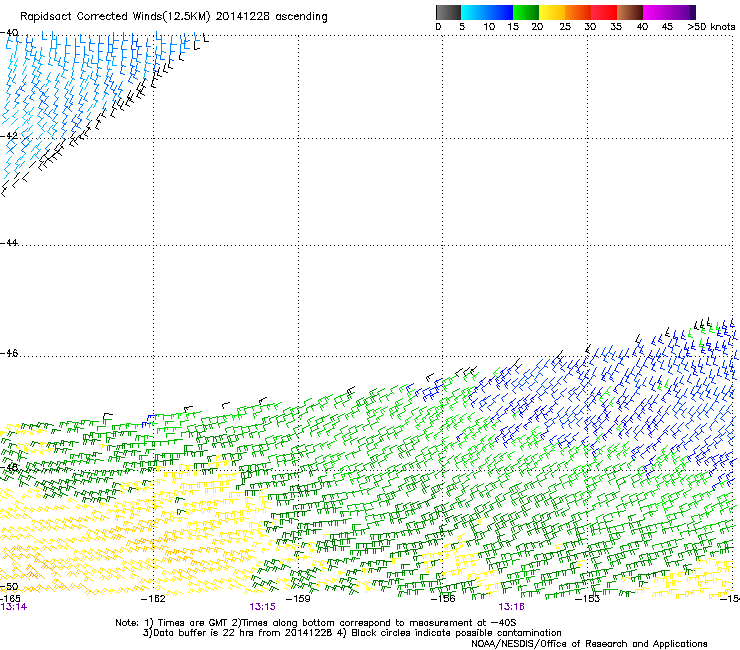Screen dimensions: 740x650
Task: Click the purple 45-50 knots legend swatch
Action: (x=682, y=12)
